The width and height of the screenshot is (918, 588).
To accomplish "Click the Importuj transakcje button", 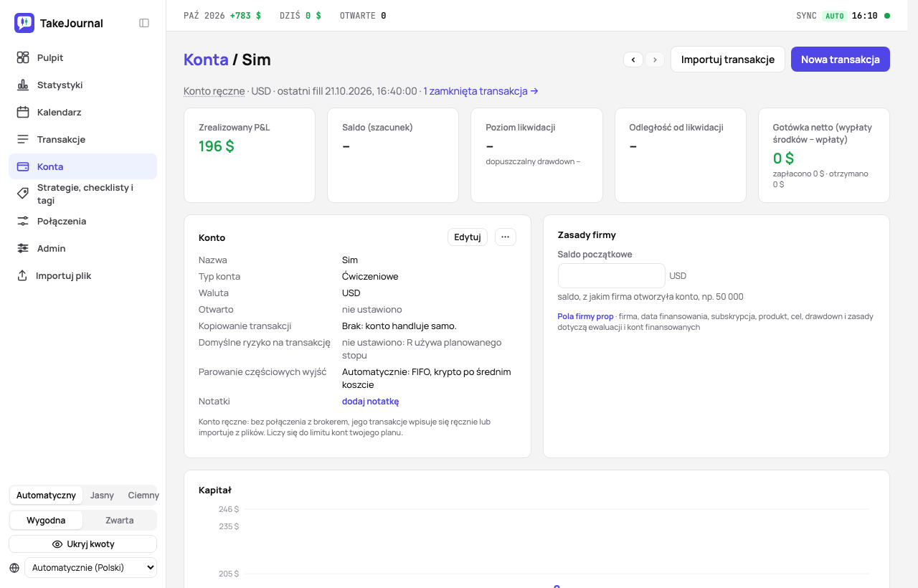I will pyautogui.click(x=728, y=60).
